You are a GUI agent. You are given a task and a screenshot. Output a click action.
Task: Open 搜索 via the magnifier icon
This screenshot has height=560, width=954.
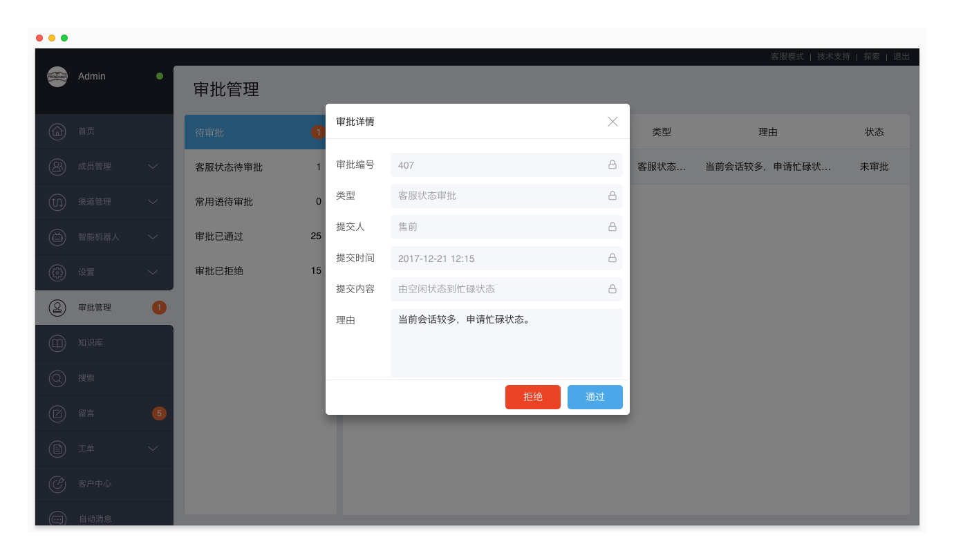tap(57, 378)
